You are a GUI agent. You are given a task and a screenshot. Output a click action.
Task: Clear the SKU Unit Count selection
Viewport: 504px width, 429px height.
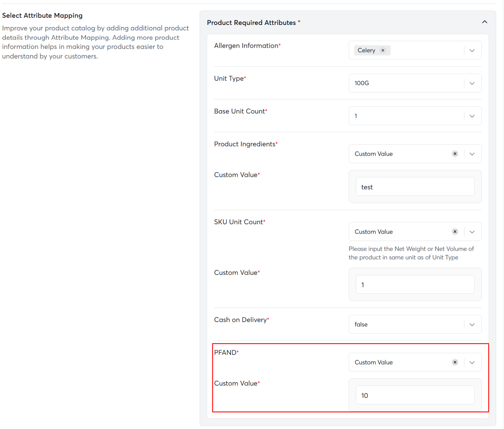(455, 232)
